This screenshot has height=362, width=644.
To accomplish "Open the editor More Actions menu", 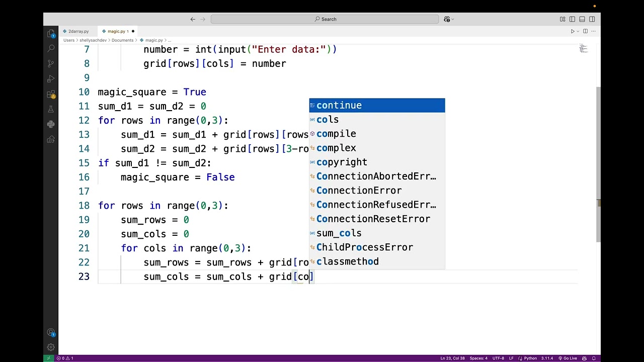I will pyautogui.click(x=594, y=31).
